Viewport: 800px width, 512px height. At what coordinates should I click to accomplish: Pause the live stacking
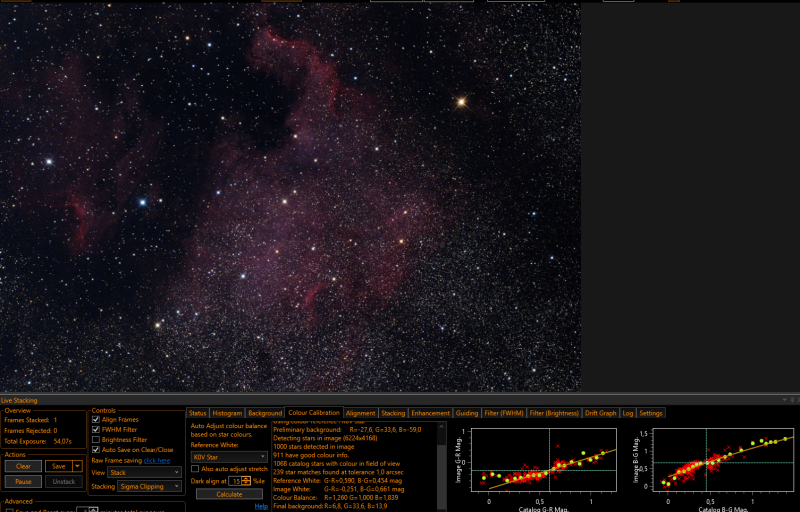(x=23, y=481)
